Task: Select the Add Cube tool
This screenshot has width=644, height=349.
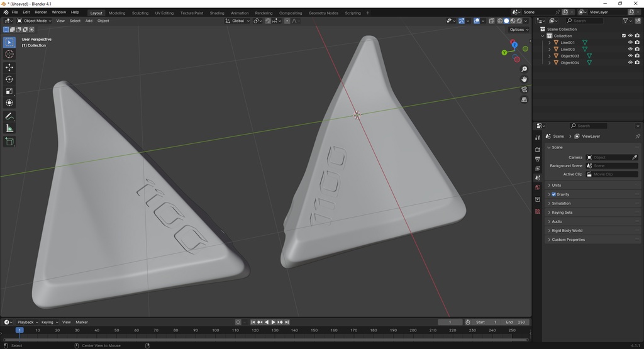Action: coord(9,141)
